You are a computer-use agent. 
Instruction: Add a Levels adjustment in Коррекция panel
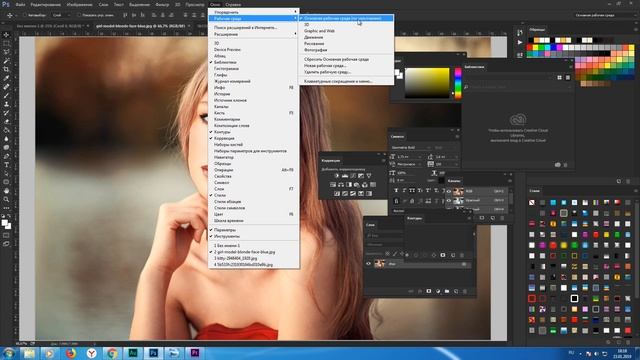click(345, 176)
